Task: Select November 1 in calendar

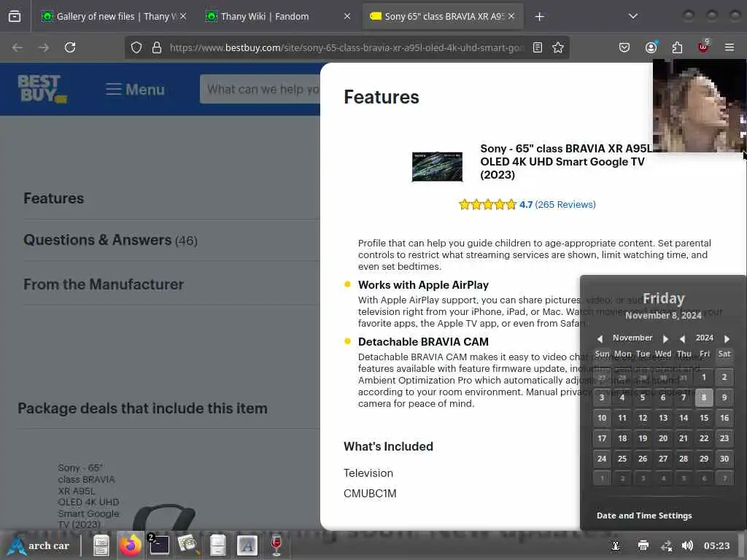Action: click(x=704, y=377)
